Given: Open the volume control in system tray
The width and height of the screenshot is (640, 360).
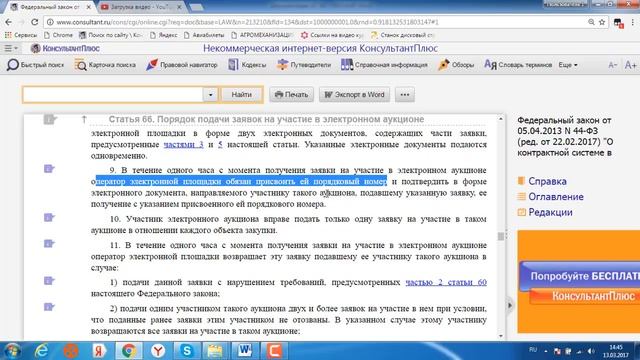Looking at the screenshot, I should [x=591, y=351].
